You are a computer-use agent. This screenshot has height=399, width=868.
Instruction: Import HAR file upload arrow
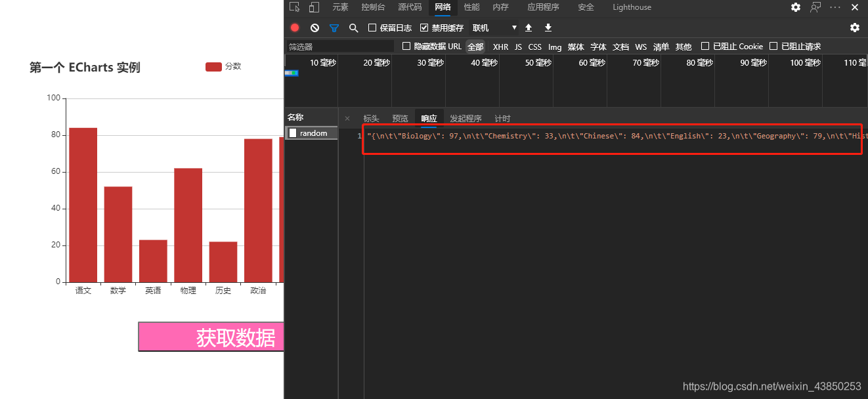tap(529, 28)
